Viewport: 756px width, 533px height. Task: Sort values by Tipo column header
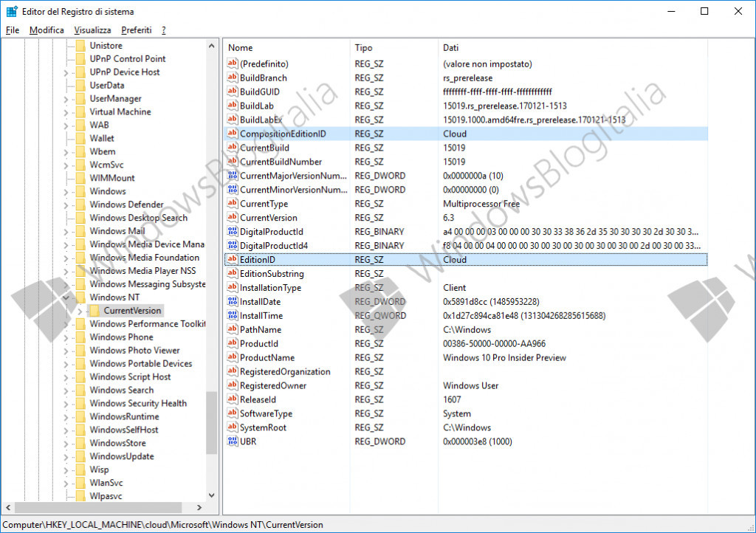(394, 48)
